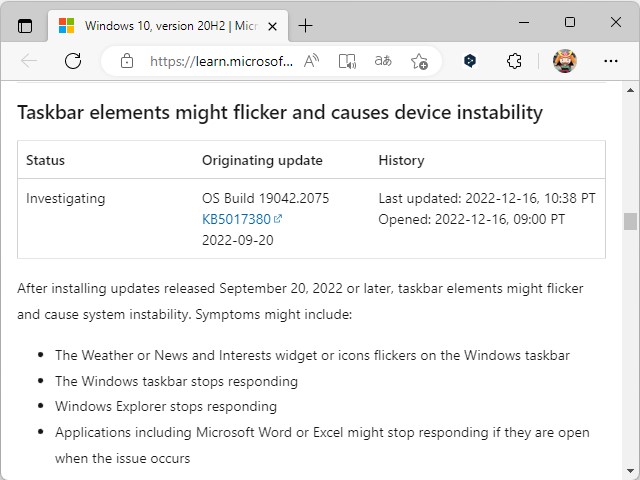Add this page to favorites
This screenshot has height=480, width=640.
coord(419,61)
